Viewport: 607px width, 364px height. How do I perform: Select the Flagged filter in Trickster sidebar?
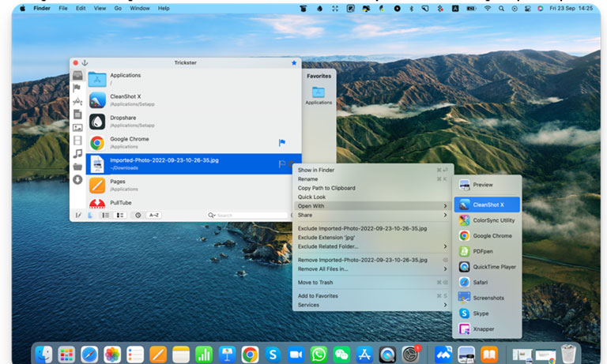pos(77,88)
